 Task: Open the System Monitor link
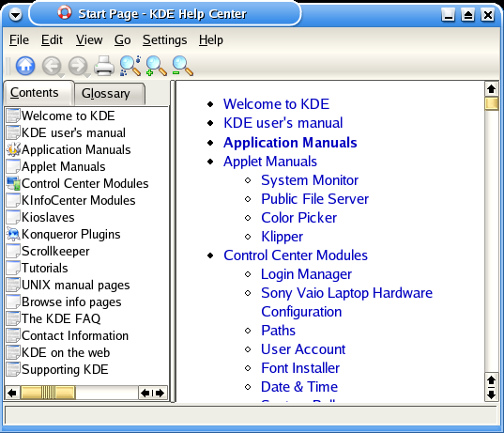pos(310,180)
